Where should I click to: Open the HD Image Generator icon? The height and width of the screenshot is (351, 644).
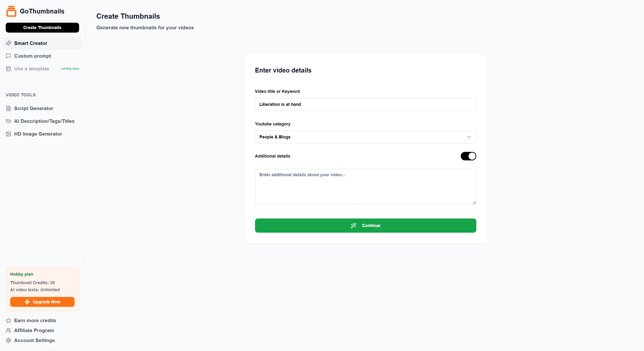[9, 134]
